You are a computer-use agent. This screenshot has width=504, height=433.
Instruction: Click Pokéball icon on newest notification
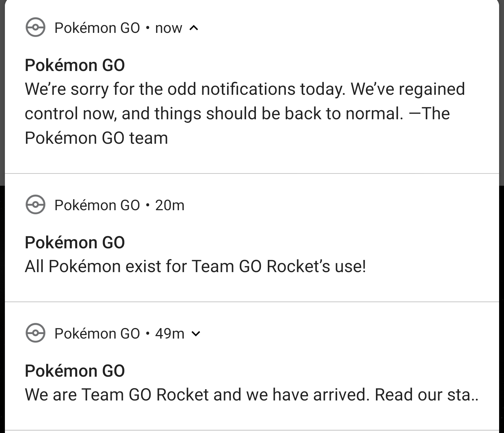click(35, 27)
